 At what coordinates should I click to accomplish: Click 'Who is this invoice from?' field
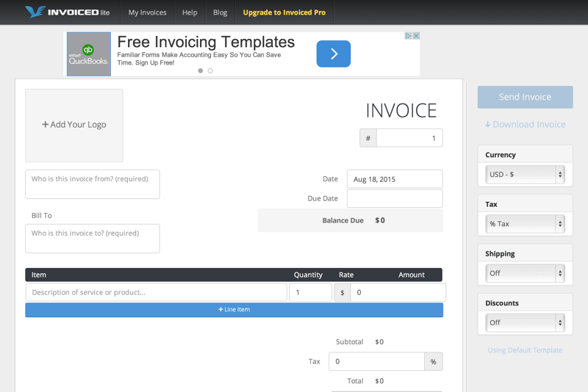(x=93, y=184)
